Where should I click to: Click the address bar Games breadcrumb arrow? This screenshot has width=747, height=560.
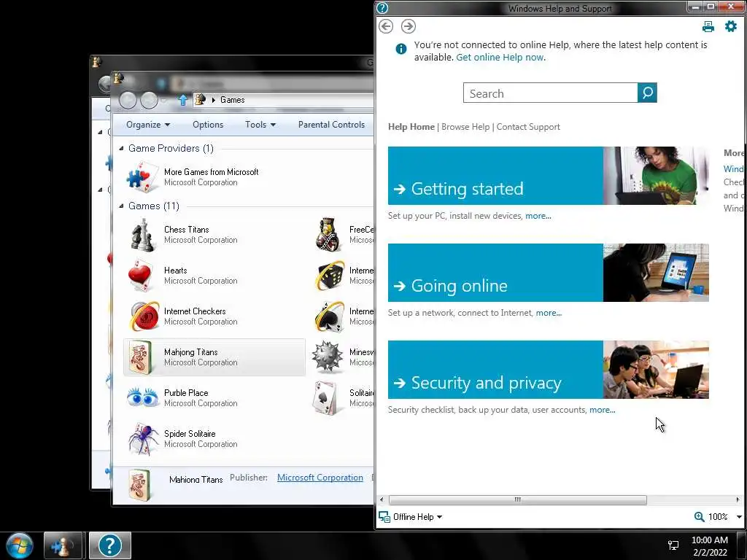click(214, 100)
